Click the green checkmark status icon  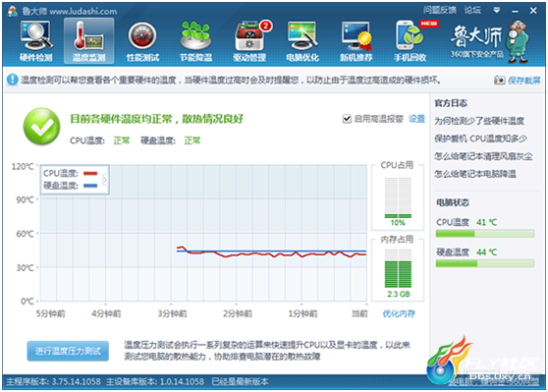[41, 127]
